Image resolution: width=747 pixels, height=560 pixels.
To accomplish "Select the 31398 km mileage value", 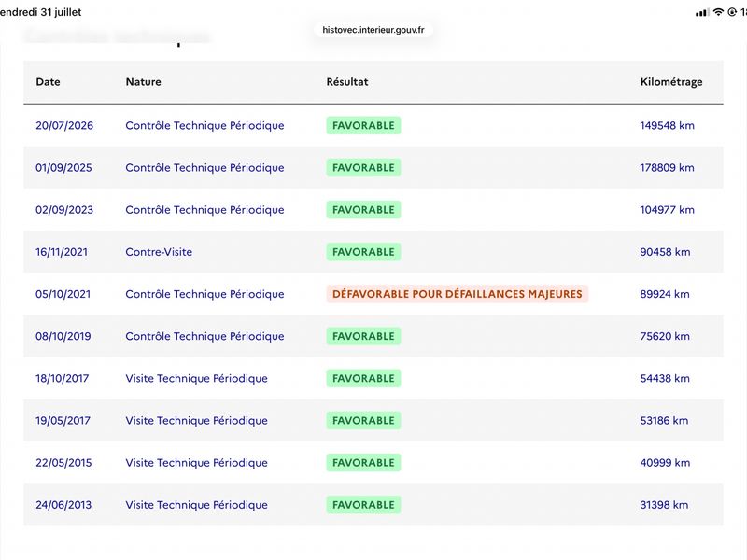I will (x=664, y=505).
